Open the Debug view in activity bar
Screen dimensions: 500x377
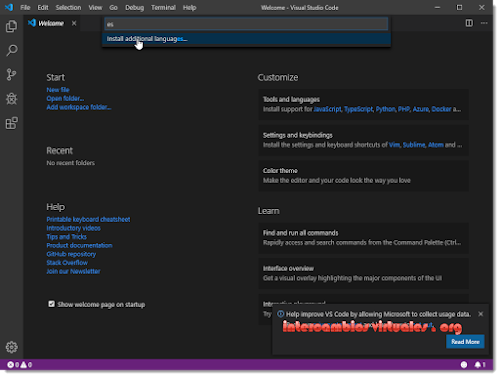[11, 99]
